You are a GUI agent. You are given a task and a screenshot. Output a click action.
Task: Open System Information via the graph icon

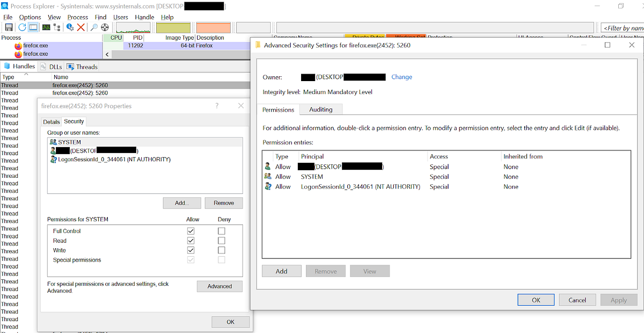pyautogui.click(x=45, y=27)
